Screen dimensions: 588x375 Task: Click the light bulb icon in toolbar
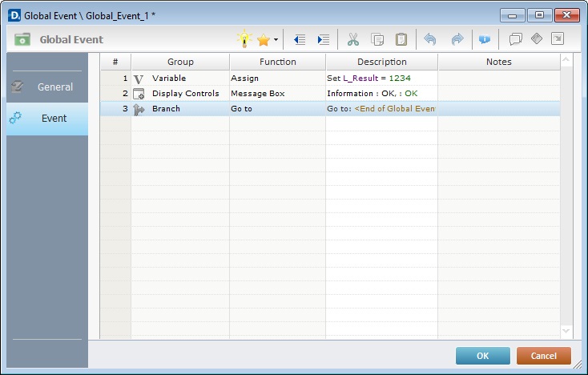[x=244, y=39]
